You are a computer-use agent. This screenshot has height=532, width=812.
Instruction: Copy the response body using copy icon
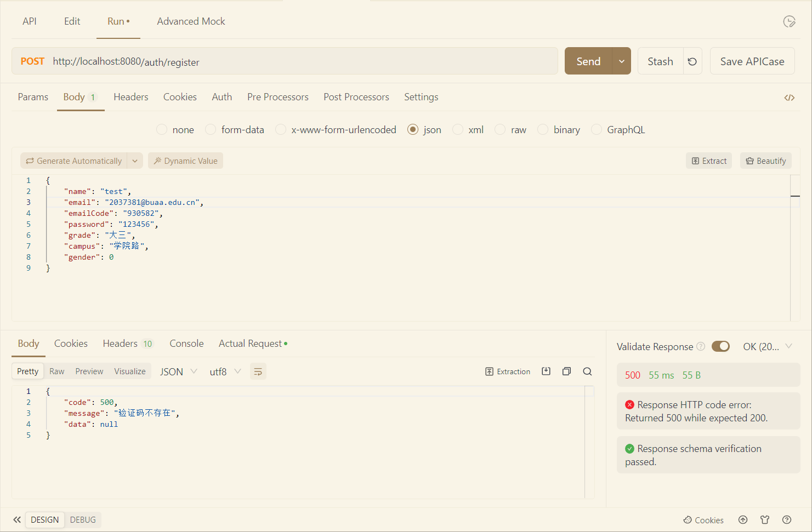point(566,371)
